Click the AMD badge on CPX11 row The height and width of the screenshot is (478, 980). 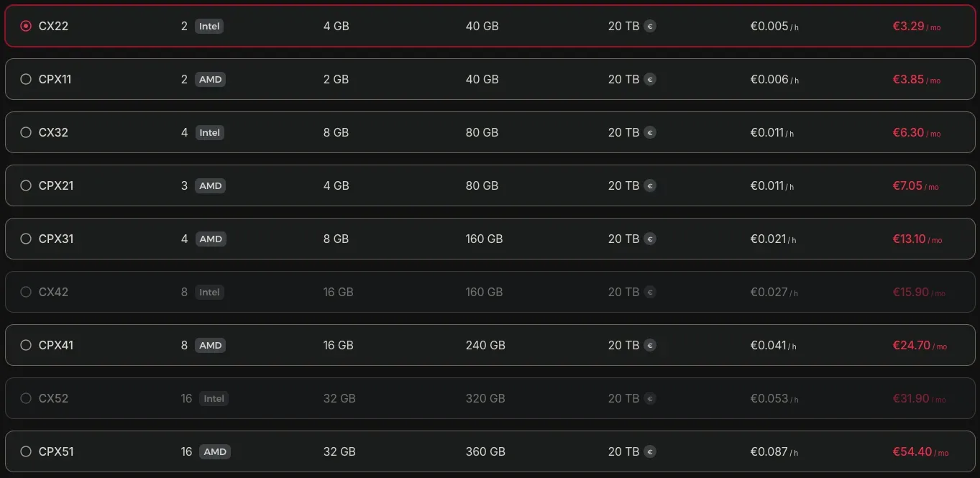(x=210, y=79)
